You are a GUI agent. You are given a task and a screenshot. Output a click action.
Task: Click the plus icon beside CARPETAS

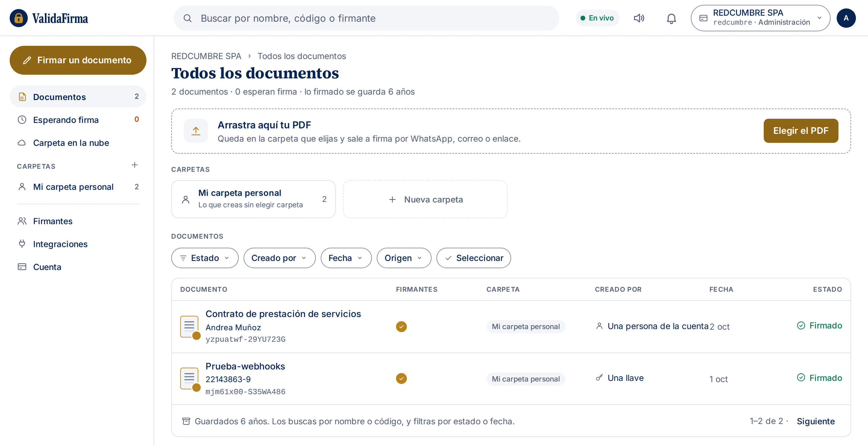pos(134,165)
